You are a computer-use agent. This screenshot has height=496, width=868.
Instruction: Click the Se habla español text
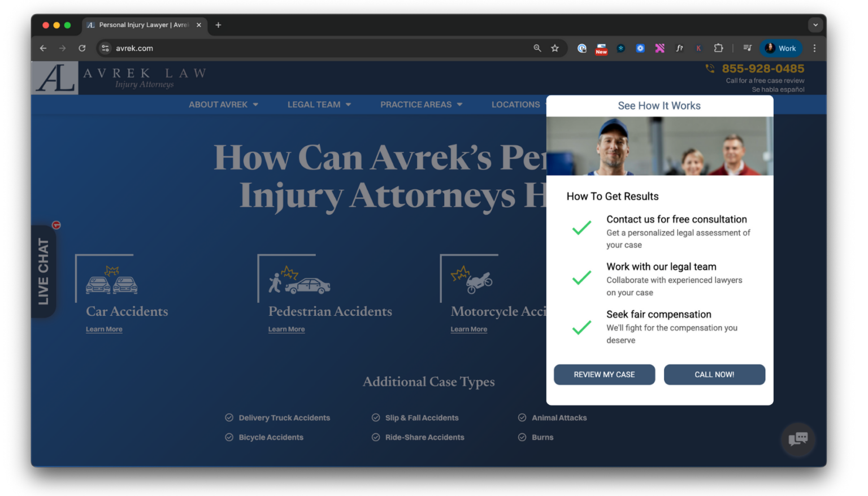(x=778, y=90)
